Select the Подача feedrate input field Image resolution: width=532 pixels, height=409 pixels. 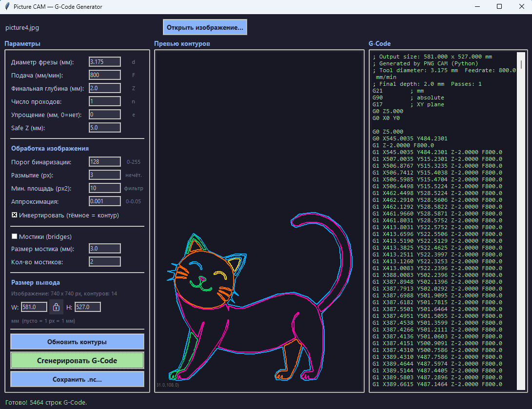coord(104,75)
